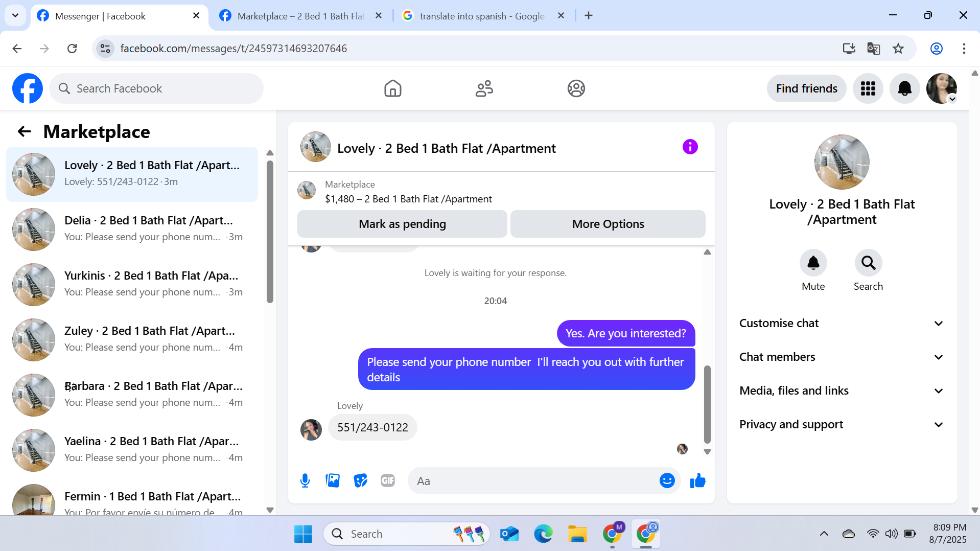Choose a GIF icon
Viewport: 980px width, 551px height.
[x=388, y=480]
